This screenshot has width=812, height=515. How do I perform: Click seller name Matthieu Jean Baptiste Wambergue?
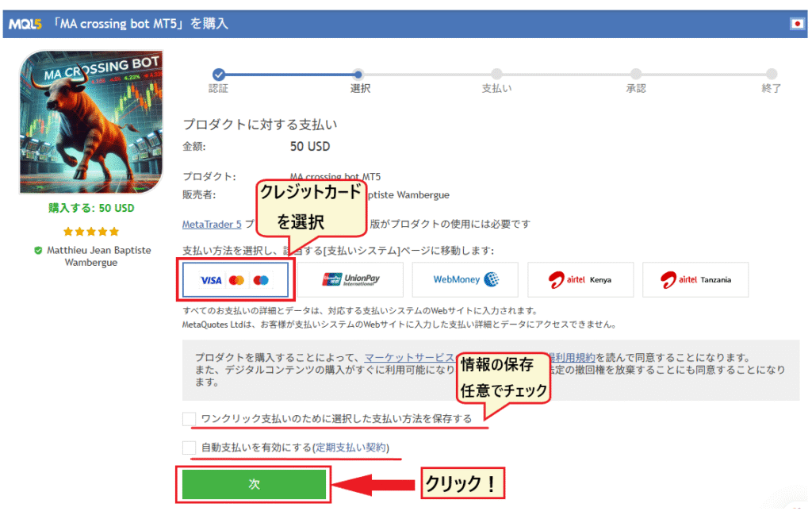98,256
